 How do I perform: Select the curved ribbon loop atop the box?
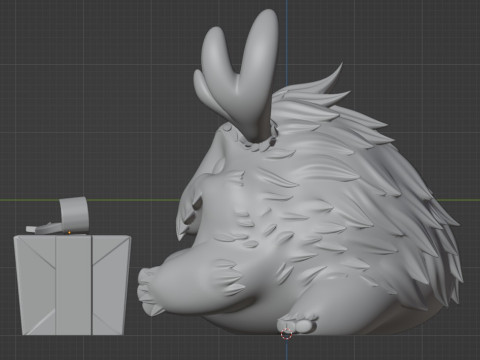tap(74, 214)
